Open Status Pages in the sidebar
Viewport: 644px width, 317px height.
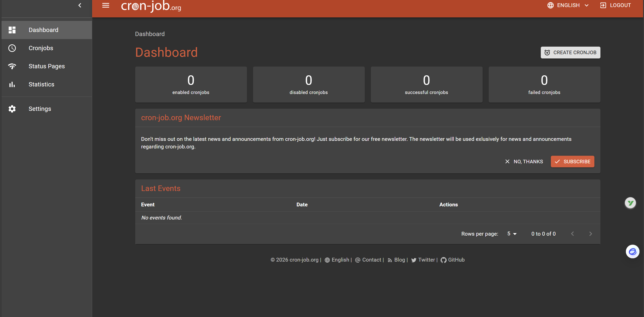[x=47, y=66]
